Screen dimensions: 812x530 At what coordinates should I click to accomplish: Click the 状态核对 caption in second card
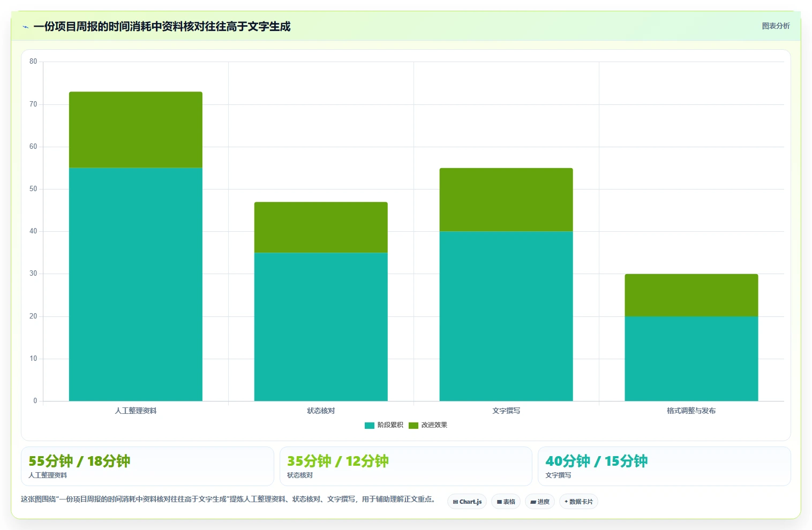(300, 475)
